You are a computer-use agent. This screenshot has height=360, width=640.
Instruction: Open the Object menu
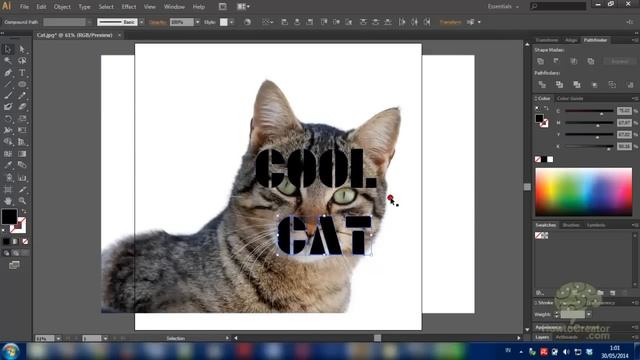pyautogui.click(x=62, y=7)
